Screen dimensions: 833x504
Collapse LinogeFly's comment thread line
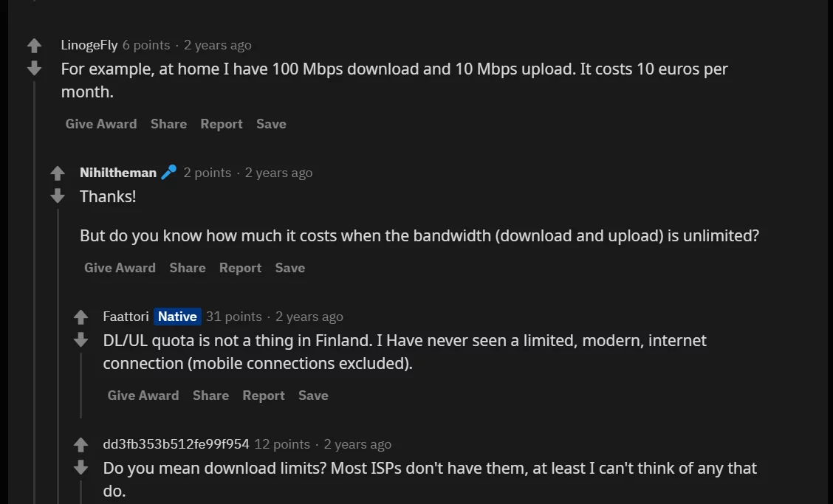pos(35,292)
